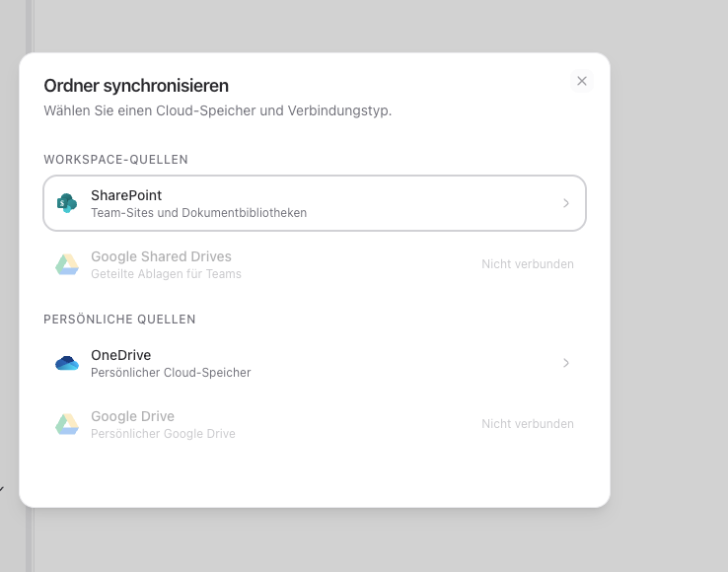Click the Google Shared Drives logo icon

pos(67,264)
